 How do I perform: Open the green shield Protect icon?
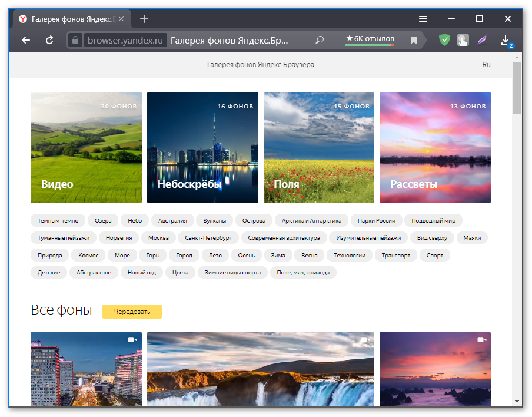coord(444,40)
